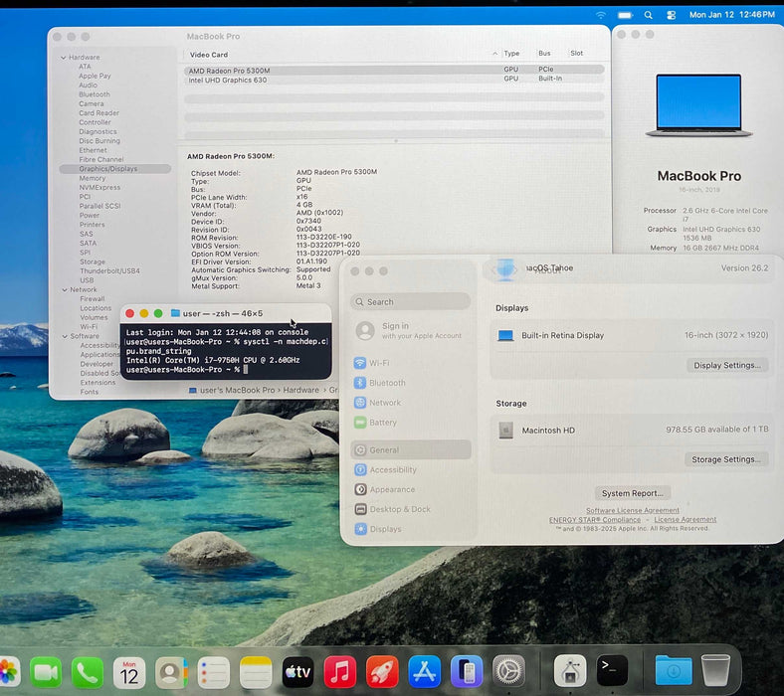Screen dimensions: 784x696
Task: Click the folder icon in Terminal title bar
Action: pyautogui.click(x=175, y=313)
